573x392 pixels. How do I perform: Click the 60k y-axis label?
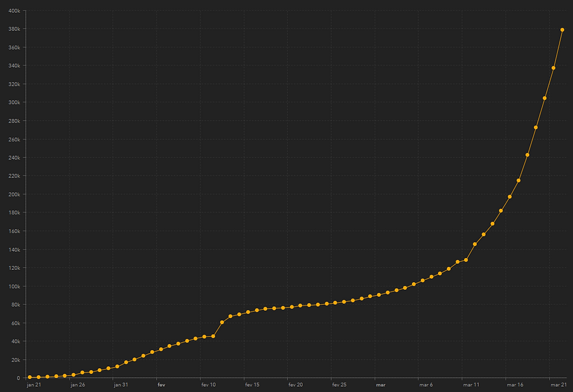point(16,324)
